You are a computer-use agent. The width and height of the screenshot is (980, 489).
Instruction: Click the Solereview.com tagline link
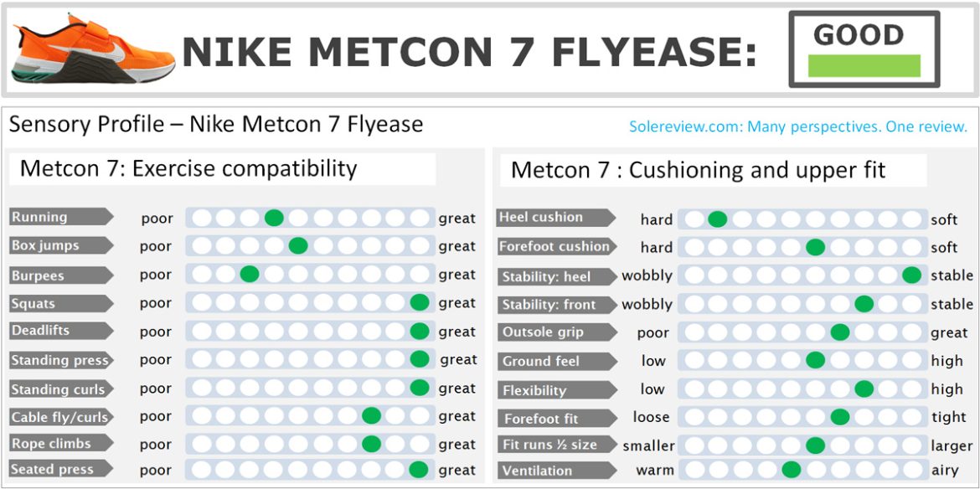798,127
